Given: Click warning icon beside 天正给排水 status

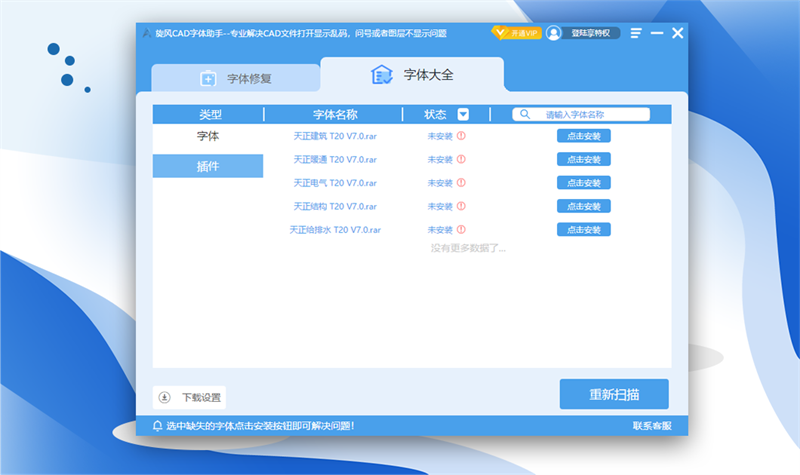Looking at the screenshot, I should [461, 230].
